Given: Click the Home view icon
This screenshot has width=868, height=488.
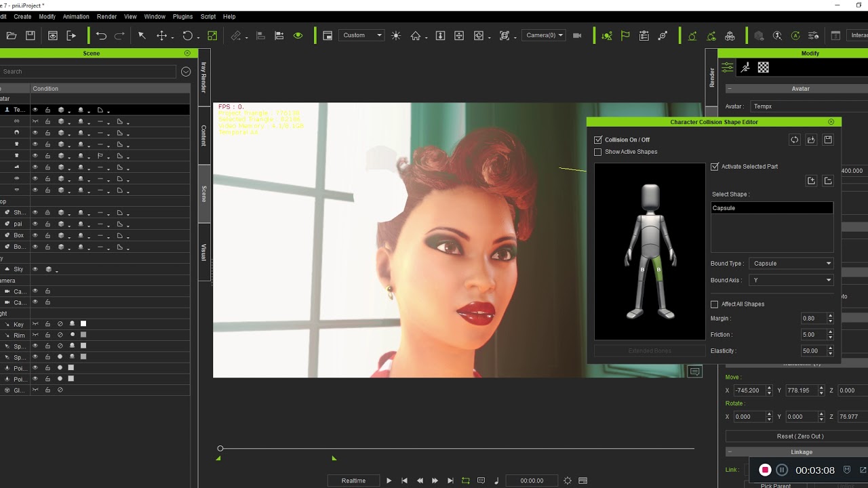Looking at the screenshot, I should pyautogui.click(x=416, y=35).
